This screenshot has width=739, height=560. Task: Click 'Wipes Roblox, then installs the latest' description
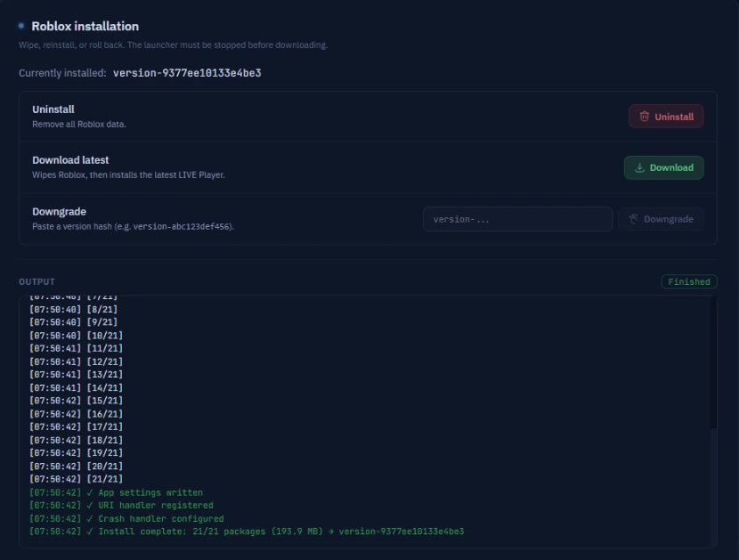click(129, 174)
